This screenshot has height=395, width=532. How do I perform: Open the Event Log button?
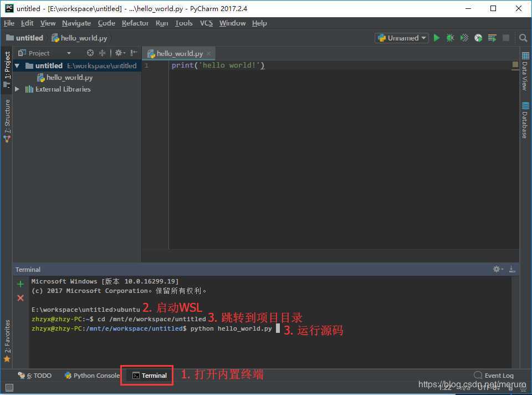(x=494, y=376)
